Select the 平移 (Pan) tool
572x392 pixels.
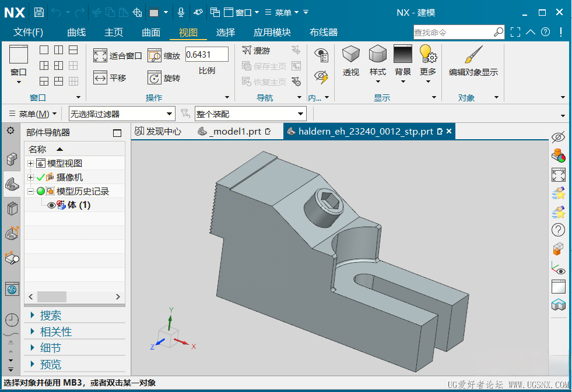(x=100, y=77)
